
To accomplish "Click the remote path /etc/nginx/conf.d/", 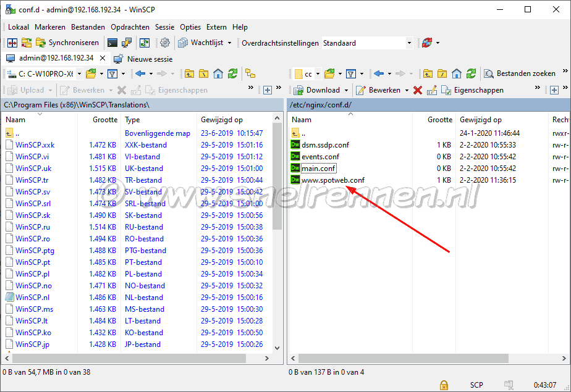I will pos(321,105).
